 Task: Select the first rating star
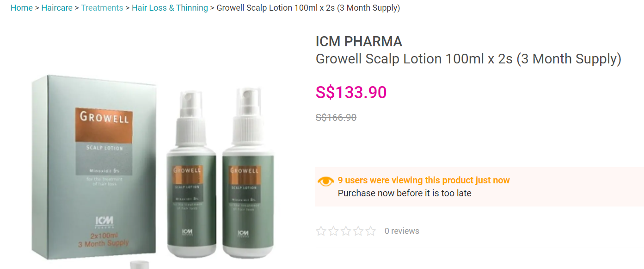point(321,231)
